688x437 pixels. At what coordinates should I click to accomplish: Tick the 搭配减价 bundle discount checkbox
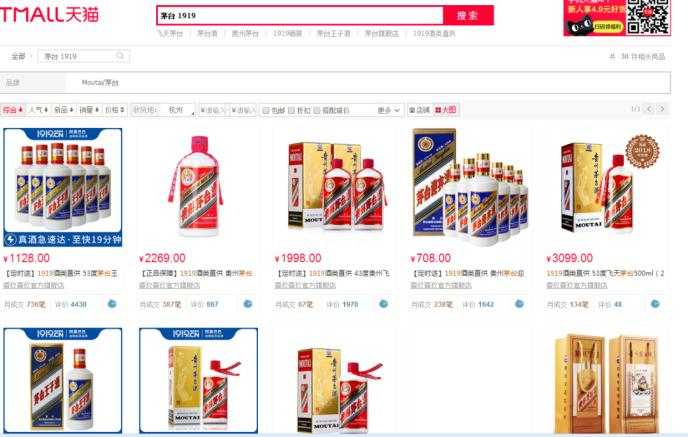coord(331,111)
